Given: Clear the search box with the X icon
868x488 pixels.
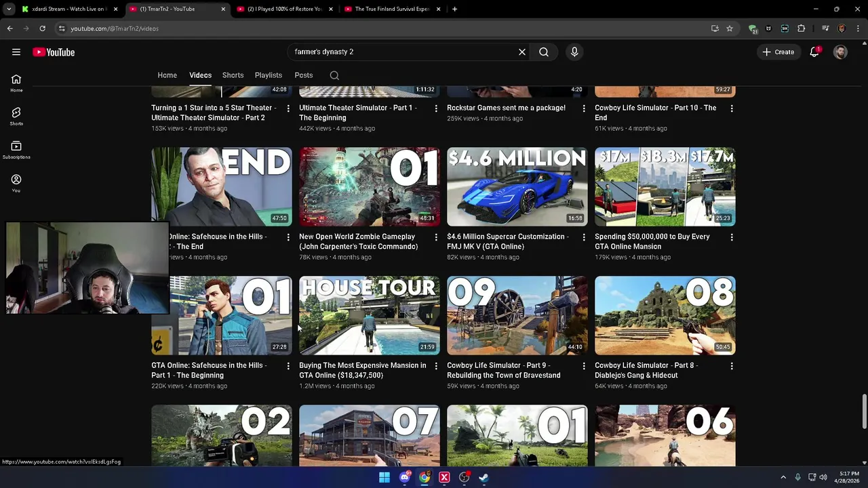Looking at the screenshot, I should click(522, 52).
